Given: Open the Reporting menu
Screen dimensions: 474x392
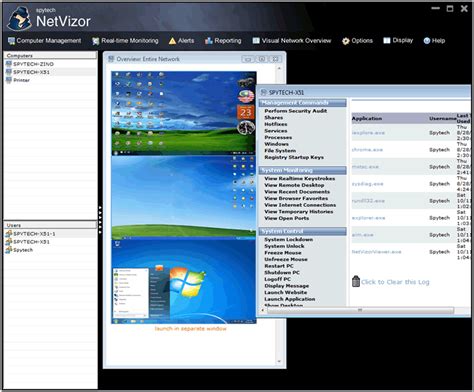Looking at the screenshot, I should click(x=223, y=41).
